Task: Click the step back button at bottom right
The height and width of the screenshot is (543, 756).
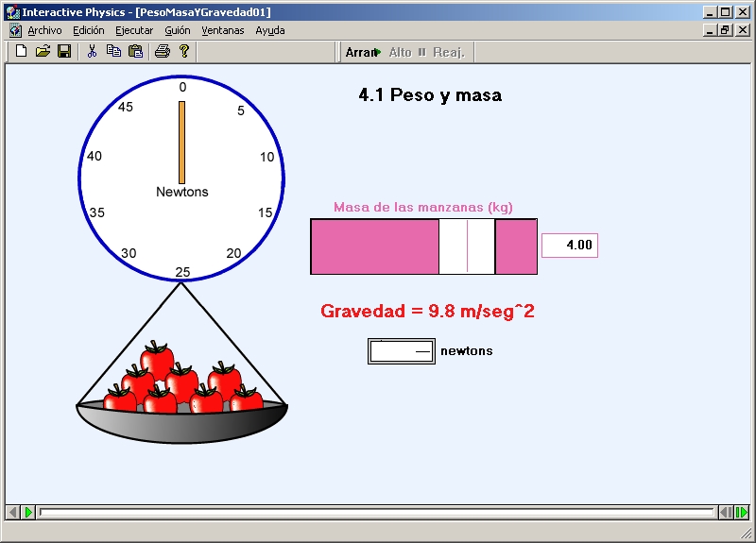Action: [726, 512]
